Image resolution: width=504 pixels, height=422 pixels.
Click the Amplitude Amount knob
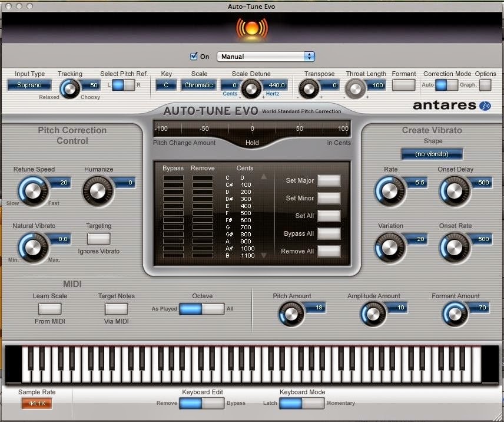point(373,314)
